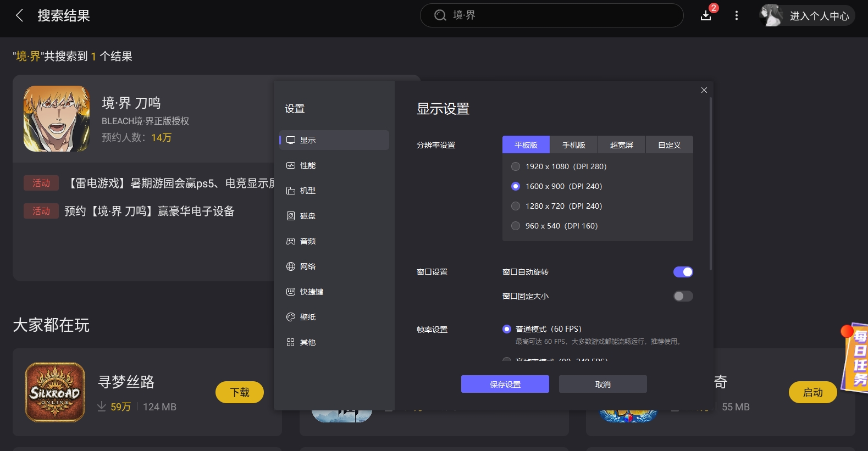This screenshot has height=451, width=868.
Task: Open the 每日任务 daily task badge
Action: tap(855, 357)
